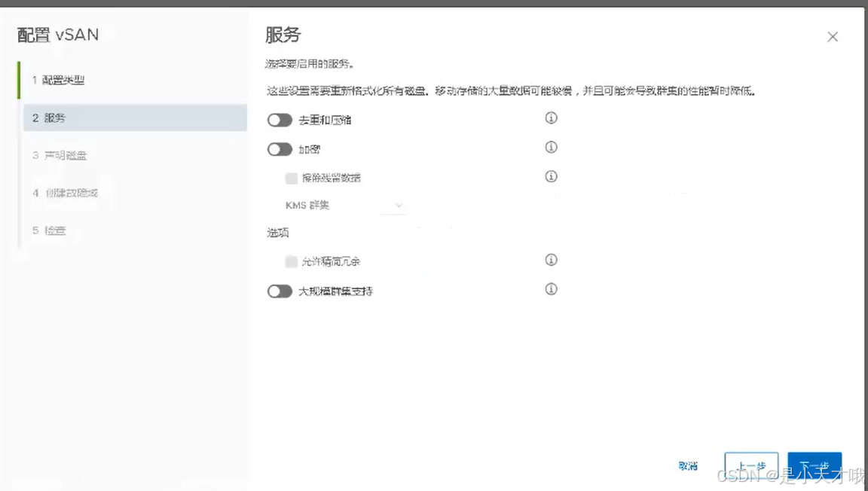The width and height of the screenshot is (868, 491).
Task: Check the 允许精简冗余 checkbox
Action: click(291, 262)
